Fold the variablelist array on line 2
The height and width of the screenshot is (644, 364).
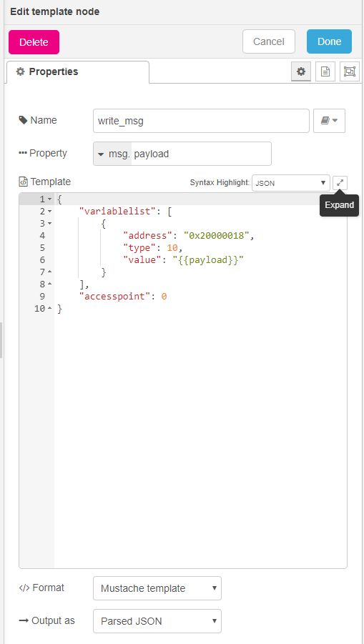(x=50, y=212)
